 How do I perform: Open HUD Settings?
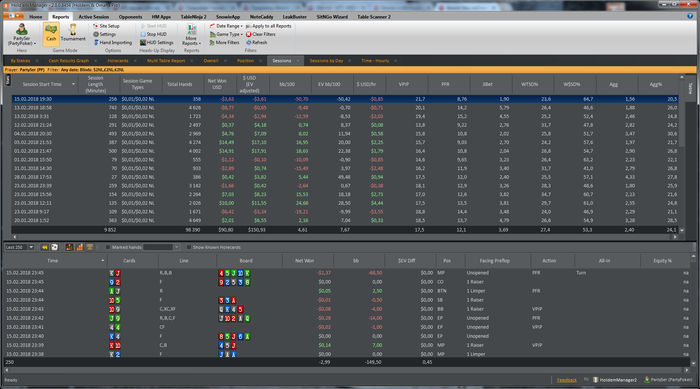pos(157,42)
